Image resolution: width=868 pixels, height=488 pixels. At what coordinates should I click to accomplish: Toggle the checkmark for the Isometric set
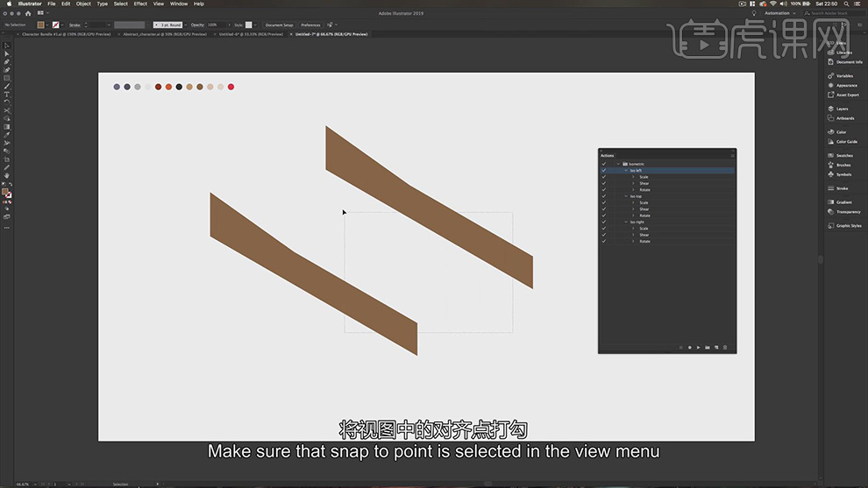[604, 164]
